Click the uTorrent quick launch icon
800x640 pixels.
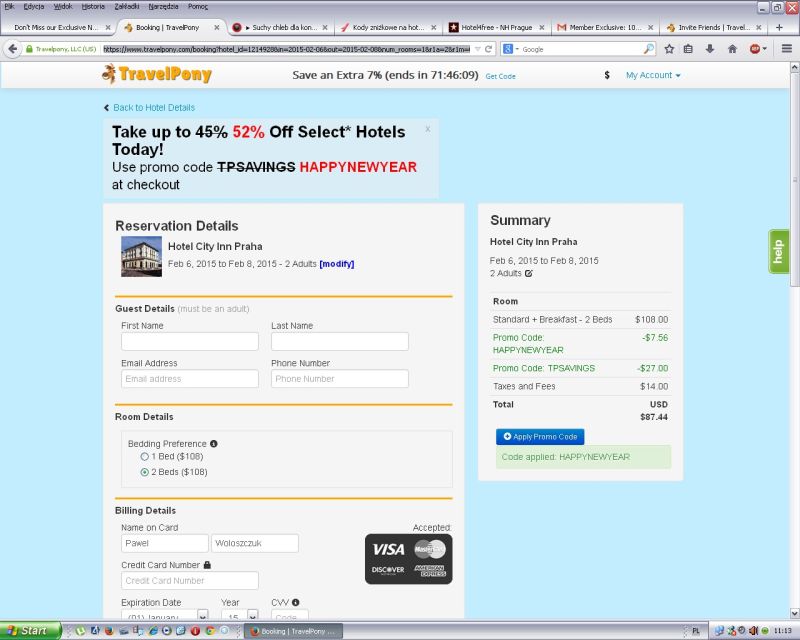pos(80,631)
